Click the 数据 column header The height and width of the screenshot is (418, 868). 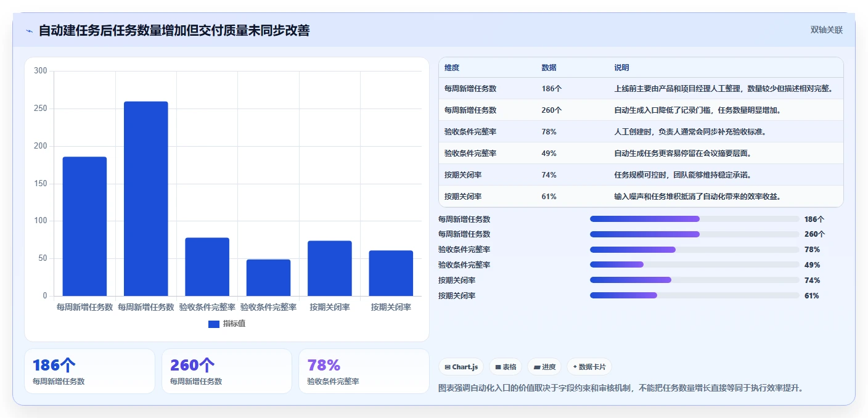tap(549, 68)
